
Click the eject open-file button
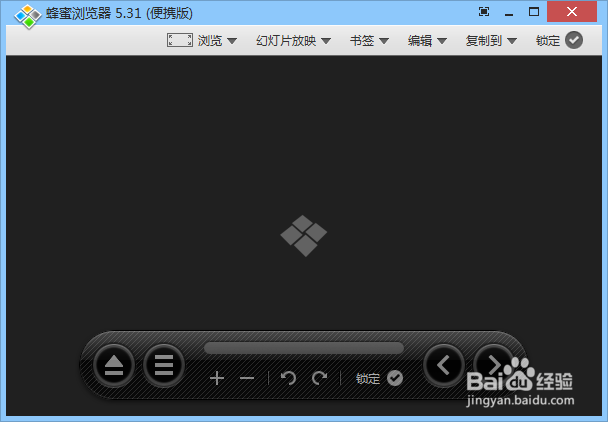[x=114, y=365]
